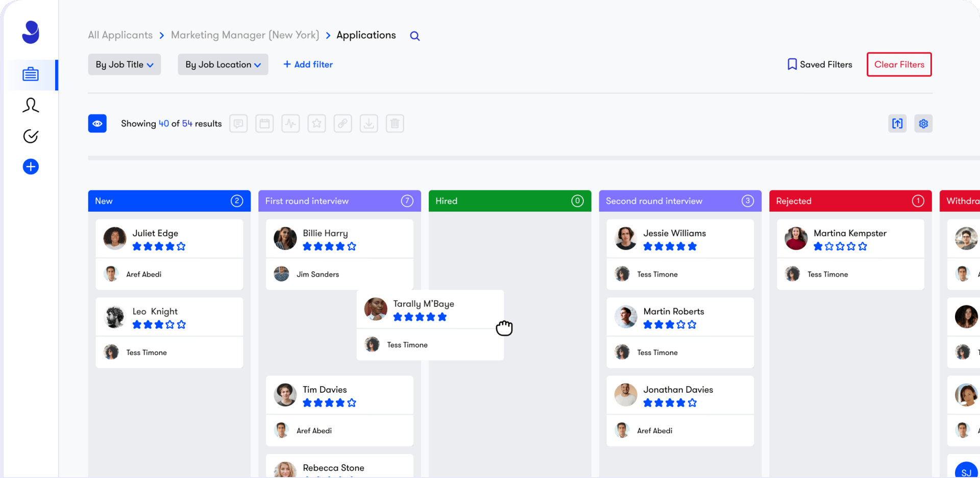
Task: Click Tarally M'Baye's profile photo
Action: point(376,309)
